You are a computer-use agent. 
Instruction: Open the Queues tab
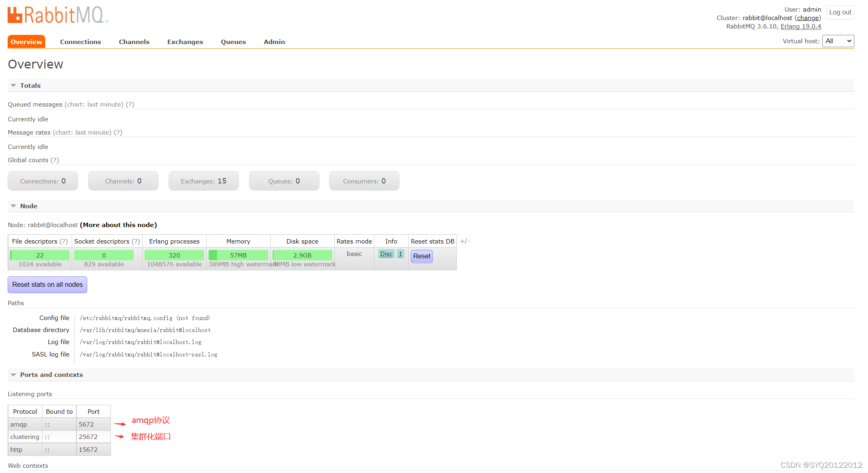233,42
